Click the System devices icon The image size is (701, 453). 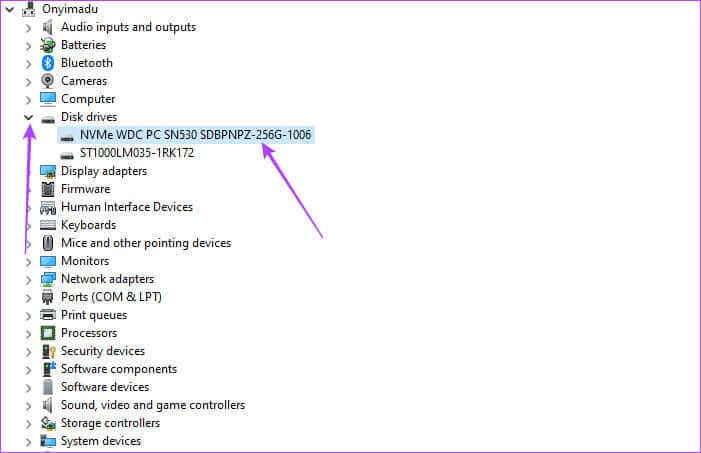point(48,441)
